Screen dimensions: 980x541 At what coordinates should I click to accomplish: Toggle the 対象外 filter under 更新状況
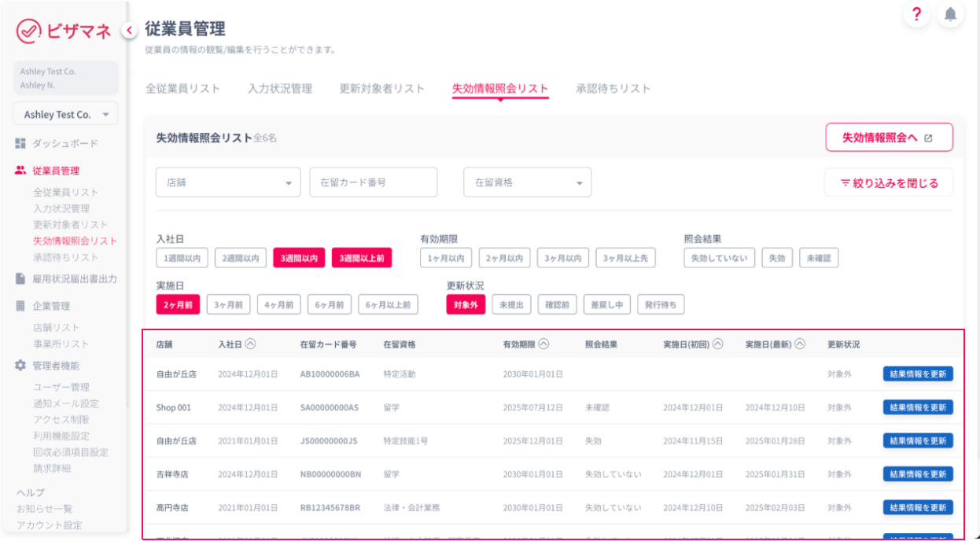tap(466, 304)
